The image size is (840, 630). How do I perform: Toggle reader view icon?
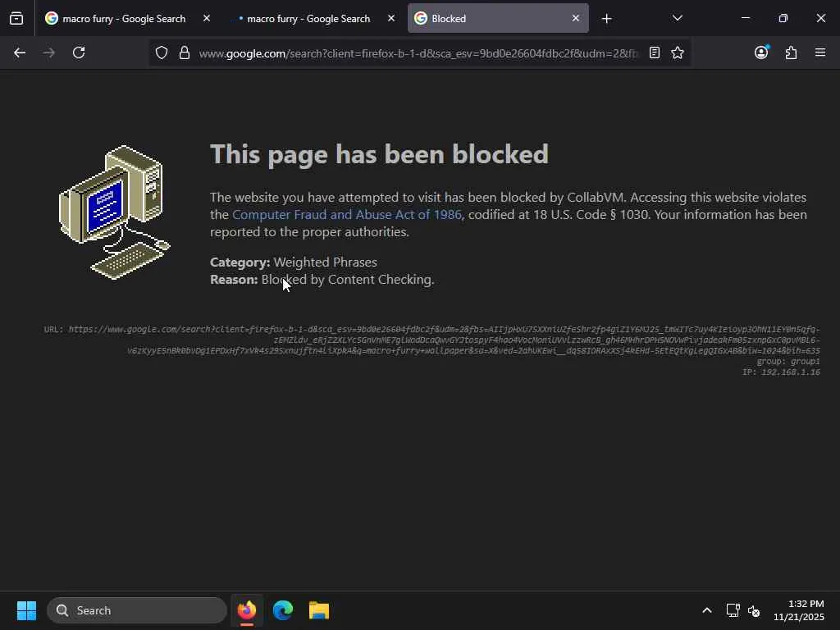tap(654, 52)
